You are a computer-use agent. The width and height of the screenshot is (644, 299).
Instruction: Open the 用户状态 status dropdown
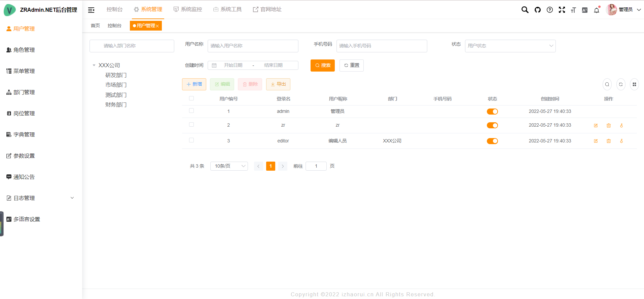tap(510, 46)
